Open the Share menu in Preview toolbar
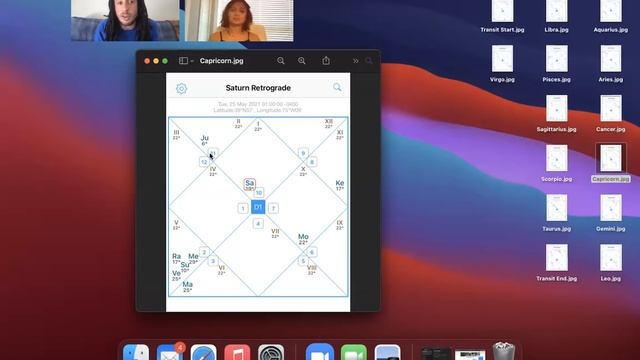The width and height of the screenshot is (640, 360). (x=326, y=60)
